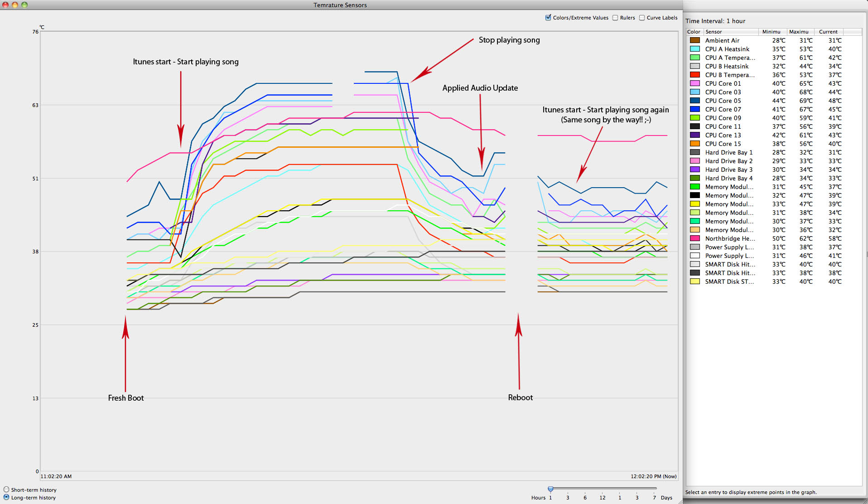
Task: Click the CPU B Tempera... red swatch
Action: point(694,75)
